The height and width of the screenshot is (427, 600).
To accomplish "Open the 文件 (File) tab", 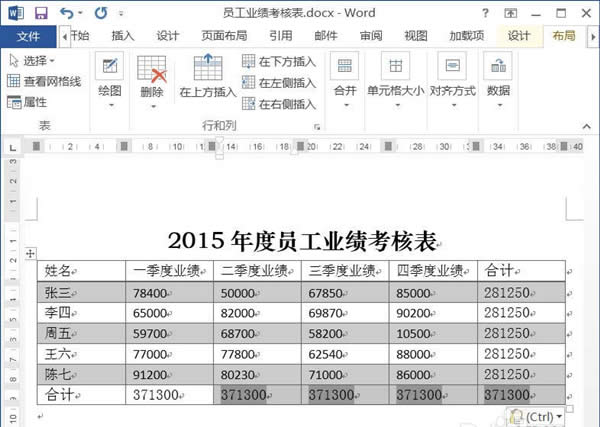I will click(29, 36).
